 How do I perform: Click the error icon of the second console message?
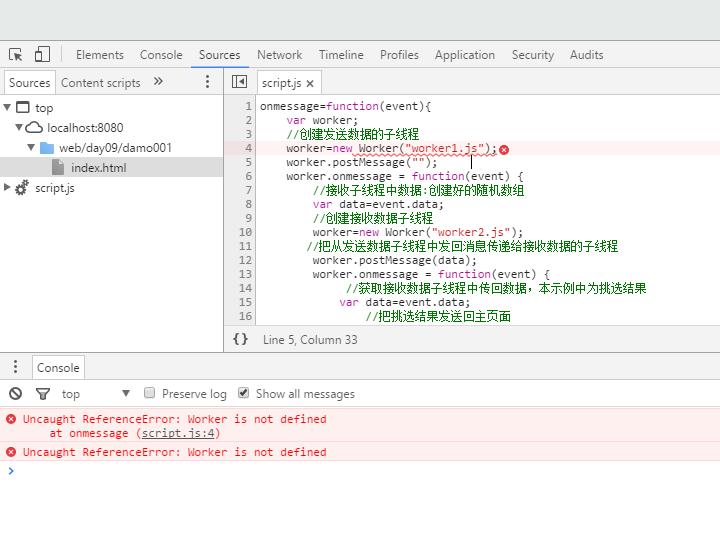coord(11,452)
